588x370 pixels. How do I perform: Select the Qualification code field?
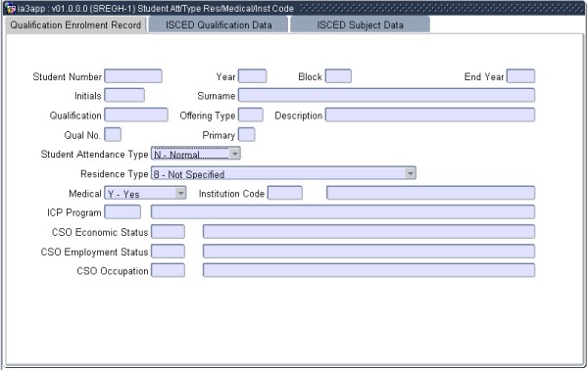pyautogui.click(x=136, y=115)
